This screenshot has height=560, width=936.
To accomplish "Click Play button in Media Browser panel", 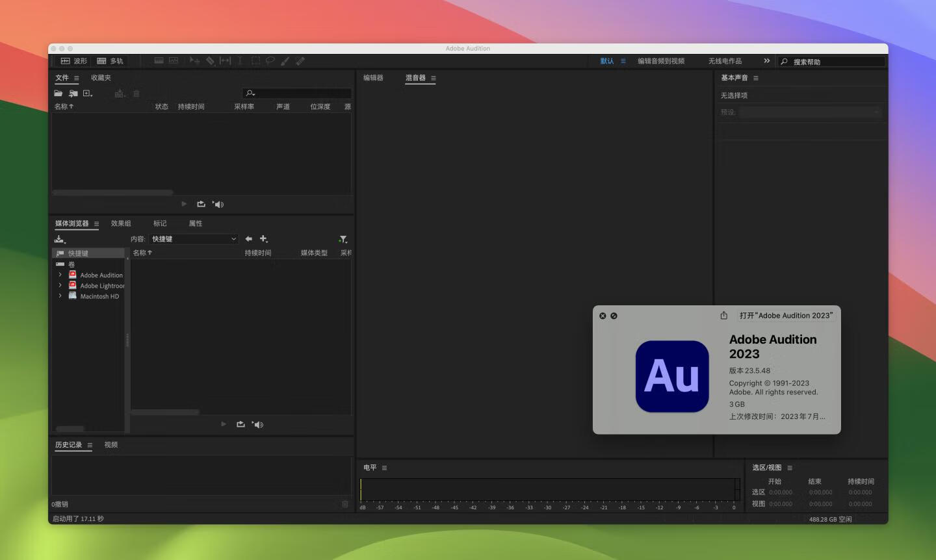I will pyautogui.click(x=224, y=424).
